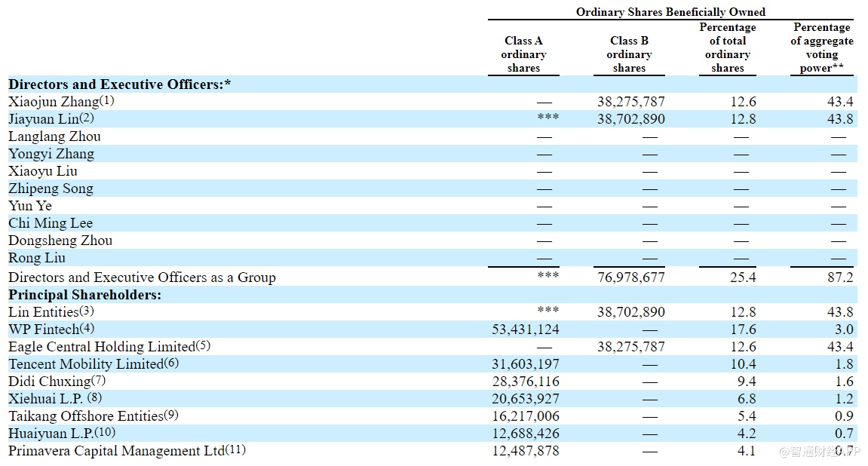Select group total 76,978,677 Class B shares
Screen dimensions: 868x466
[630, 277]
